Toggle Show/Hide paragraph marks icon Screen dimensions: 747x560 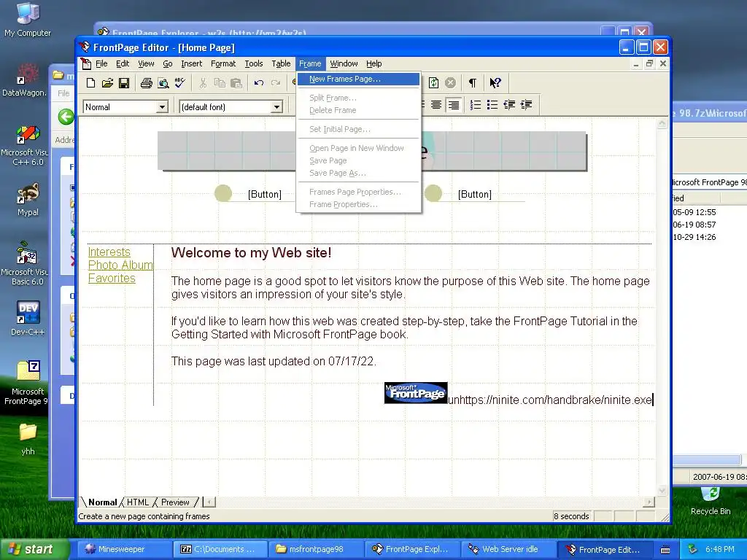pyautogui.click(x=473, y=83)
